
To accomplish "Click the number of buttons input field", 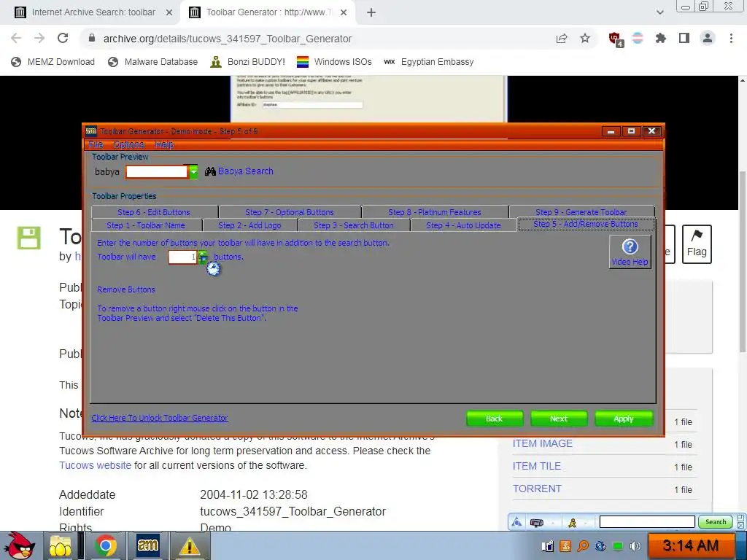I will 183,257.
